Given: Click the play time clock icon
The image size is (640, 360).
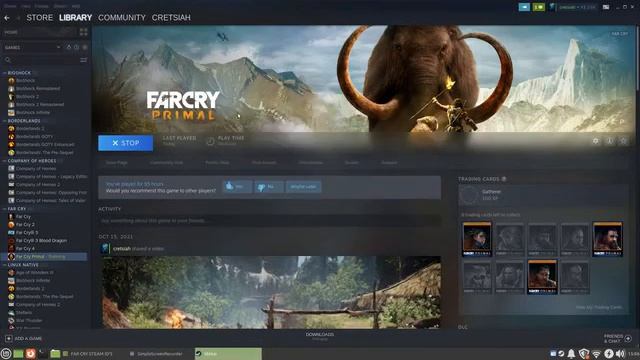Looking at the screenshot, I should pyautogui.click(x=210, y=141).
